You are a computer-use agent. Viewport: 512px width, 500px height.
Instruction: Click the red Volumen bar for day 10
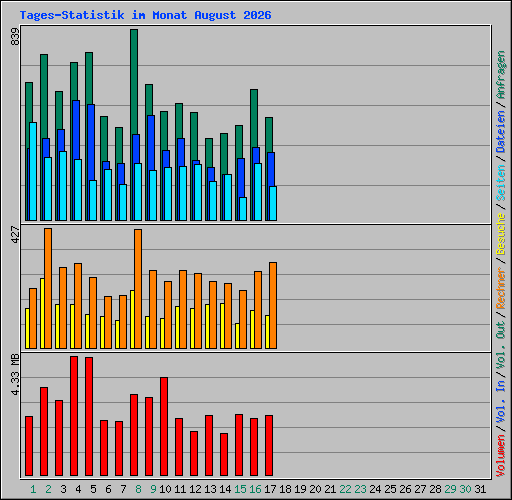164,427
